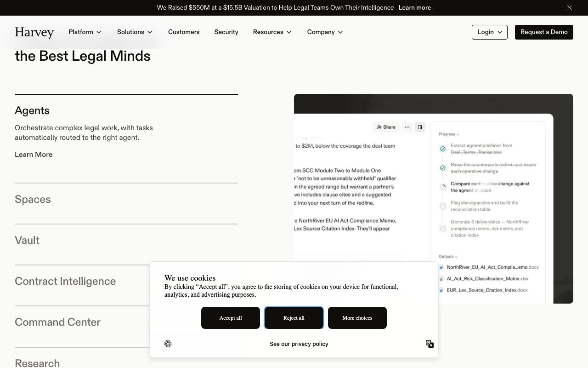The image size is (588, 368).
Task: Click the xlsx icon for AI_Act_Risk_Classification_Matrix
Action: pos(441,279)
